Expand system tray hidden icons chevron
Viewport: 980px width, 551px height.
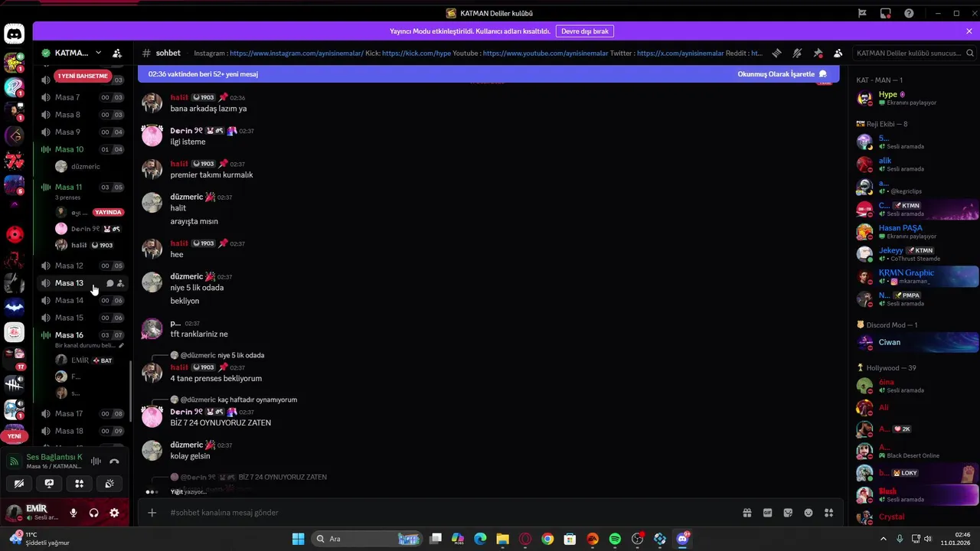pyautogui.click(x=884, y=539)
